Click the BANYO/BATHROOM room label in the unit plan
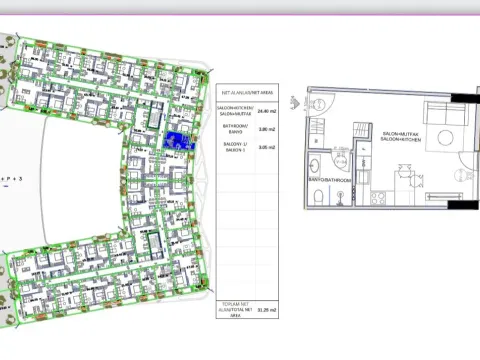Image resolution: width=480 pixels, height=360 pixels. (330, 180)
